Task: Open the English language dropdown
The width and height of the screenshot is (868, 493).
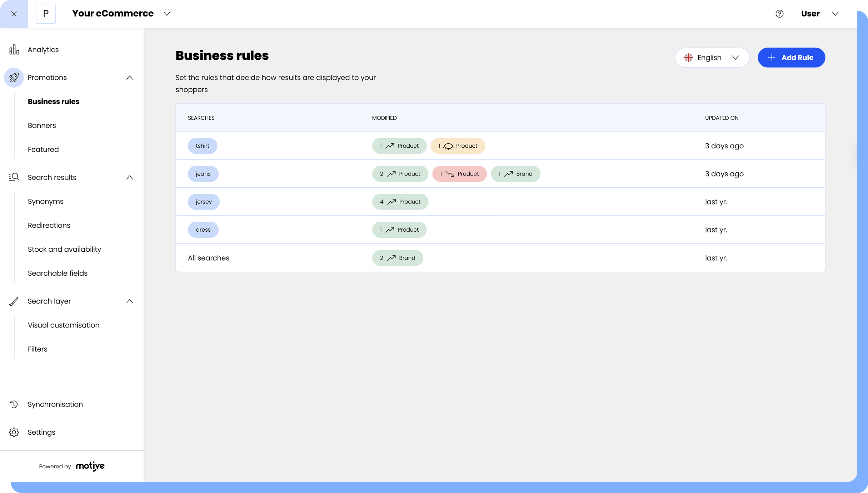Action: coord(712,58)
